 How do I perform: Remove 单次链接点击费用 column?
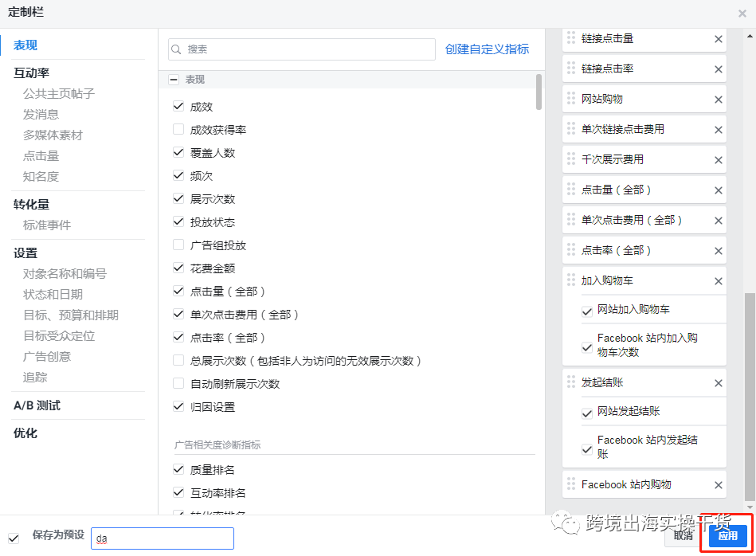718,128
